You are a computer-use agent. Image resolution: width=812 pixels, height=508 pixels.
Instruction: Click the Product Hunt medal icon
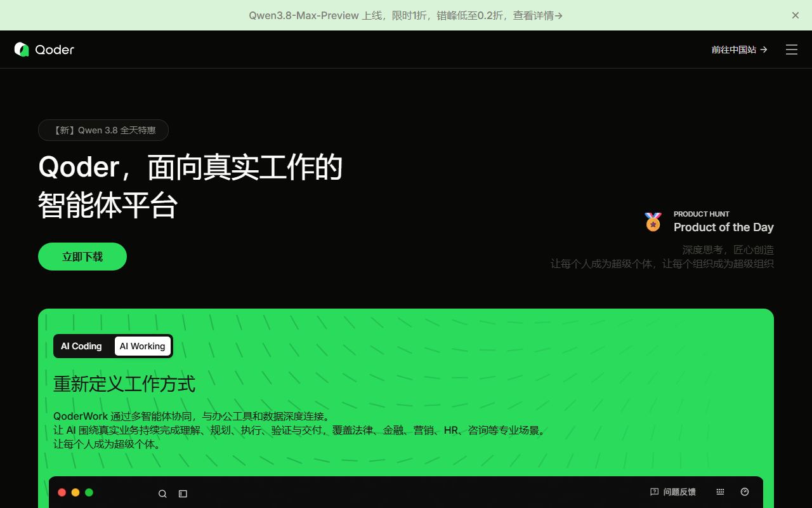(x=653, y=222)
